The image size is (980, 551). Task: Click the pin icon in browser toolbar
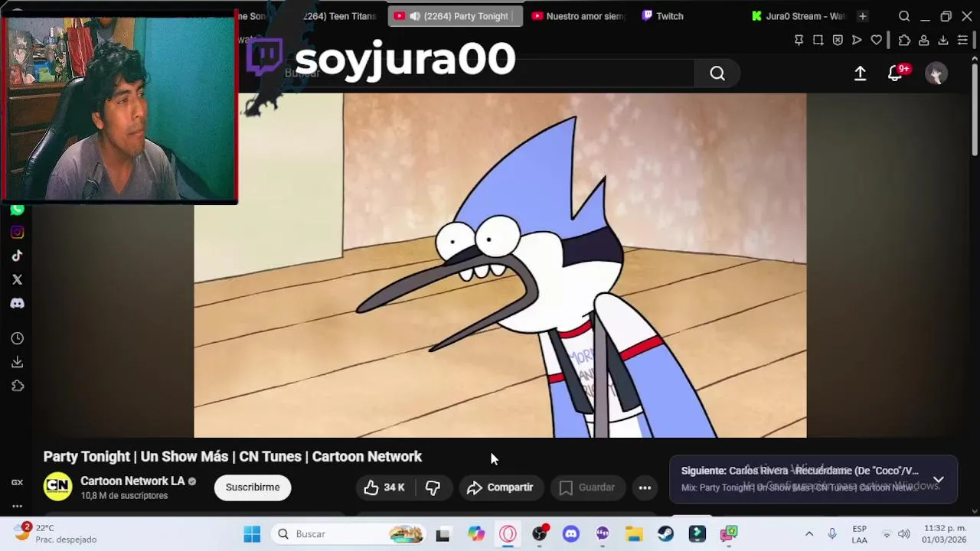pyautogui.click(x=799, y=40)
